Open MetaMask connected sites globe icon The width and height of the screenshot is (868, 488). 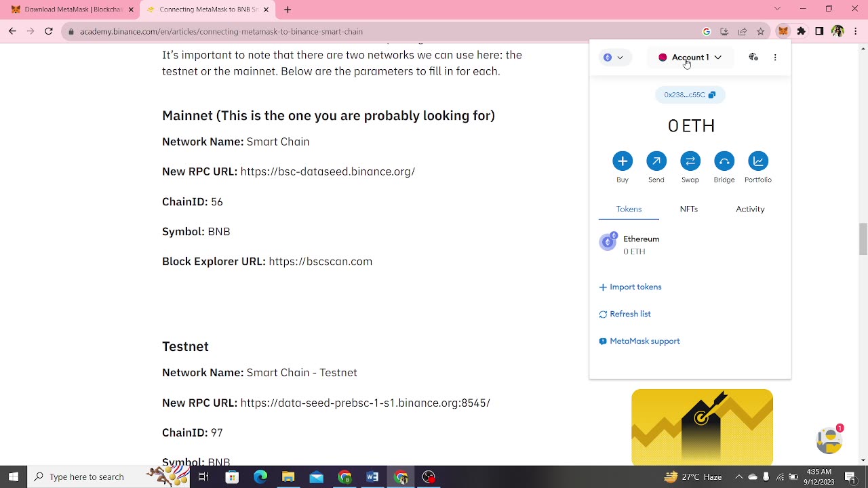tap(753, 58)
